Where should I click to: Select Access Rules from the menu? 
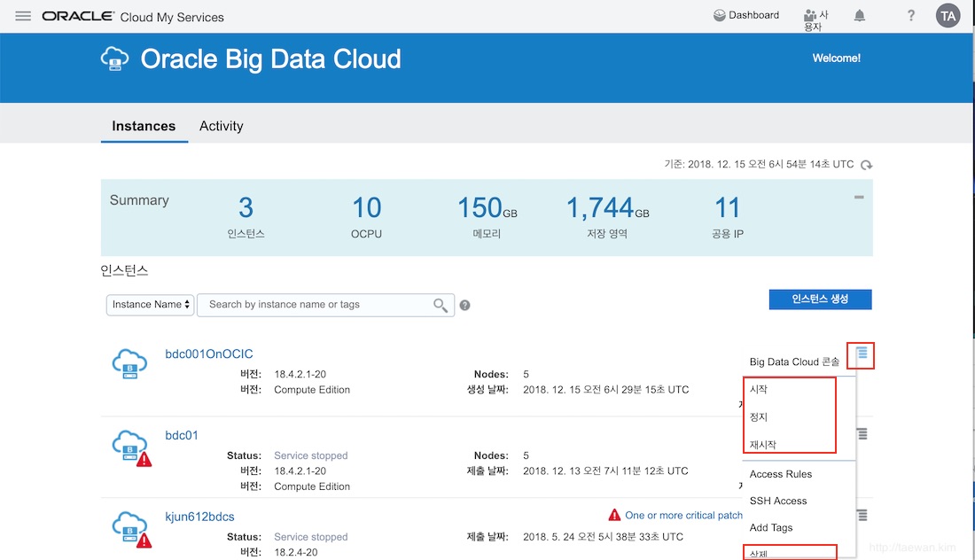tap(780, 474)
